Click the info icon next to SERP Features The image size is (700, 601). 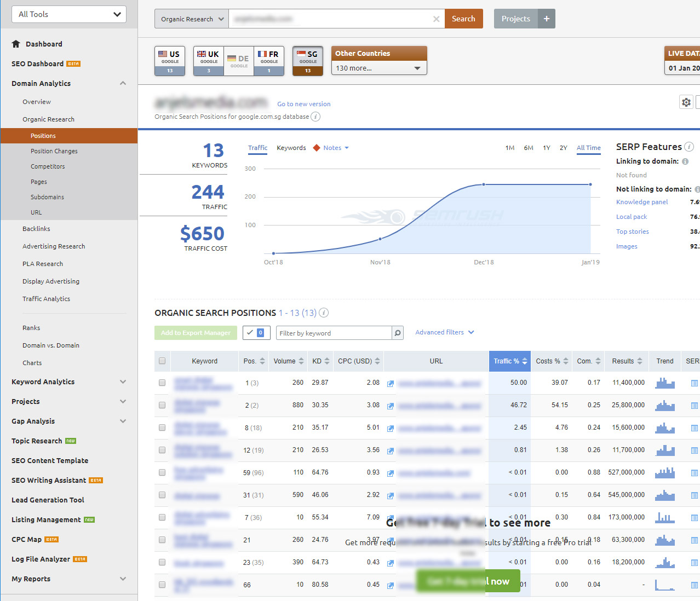coord(689,147)
